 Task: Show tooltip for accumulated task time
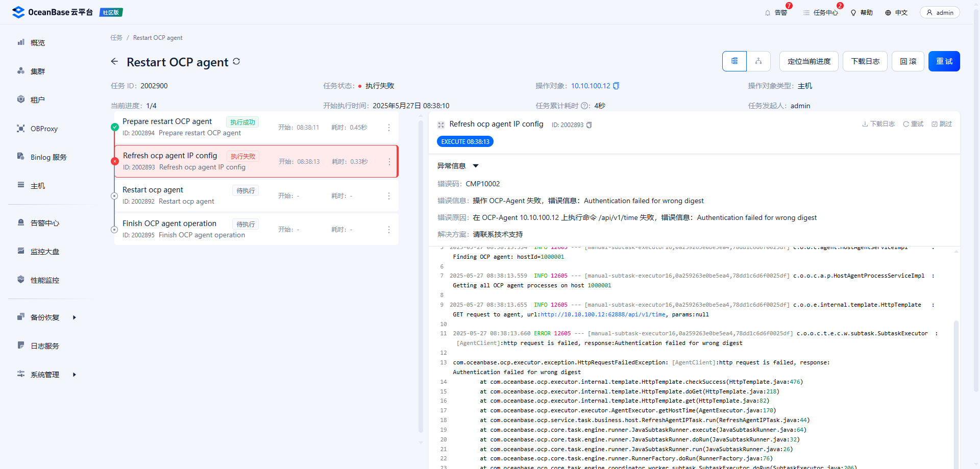click(585, 106)
